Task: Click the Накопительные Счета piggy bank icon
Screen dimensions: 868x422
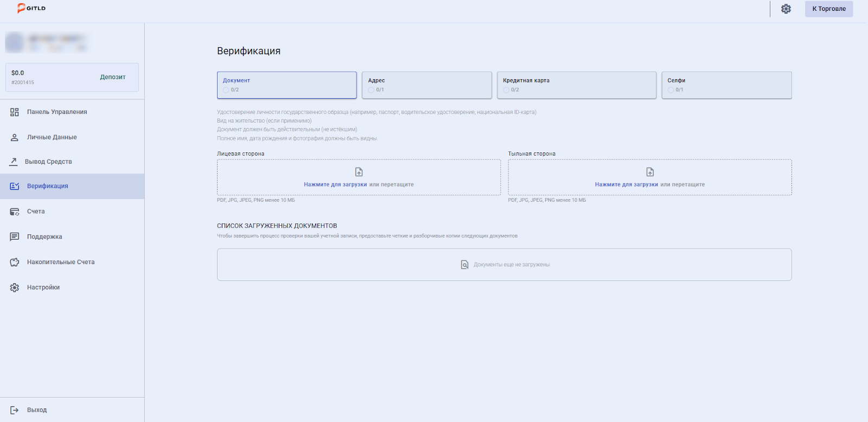Action: 15,262
